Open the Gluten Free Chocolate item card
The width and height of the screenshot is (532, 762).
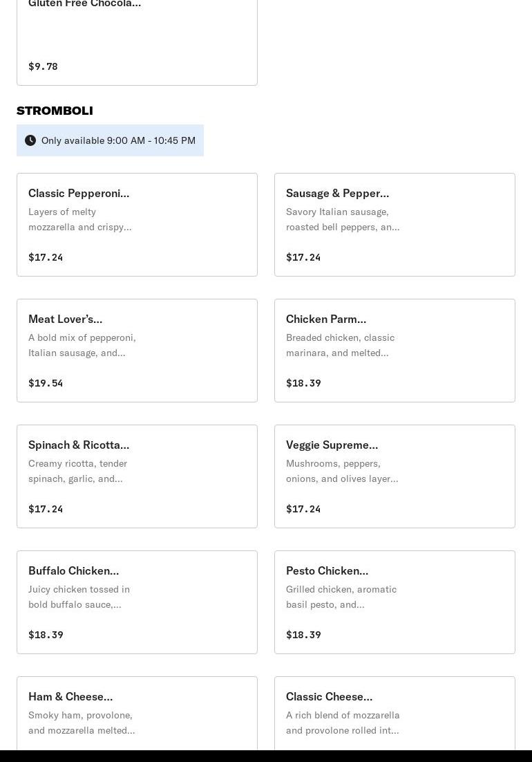click(137, 43)
